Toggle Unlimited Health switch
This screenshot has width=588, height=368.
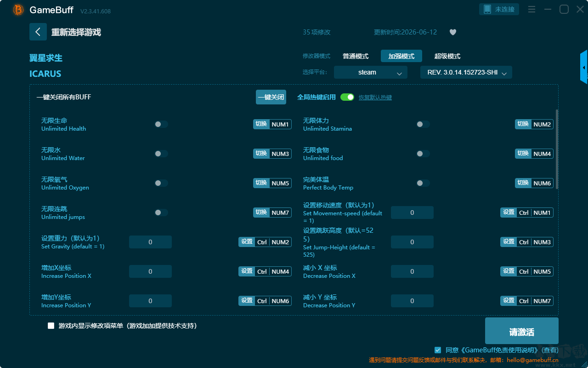(x=161, y=124)
